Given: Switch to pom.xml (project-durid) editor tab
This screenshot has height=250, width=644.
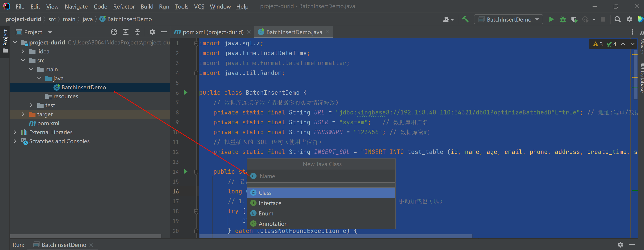Looking at the screenshot, I should 213,32.
